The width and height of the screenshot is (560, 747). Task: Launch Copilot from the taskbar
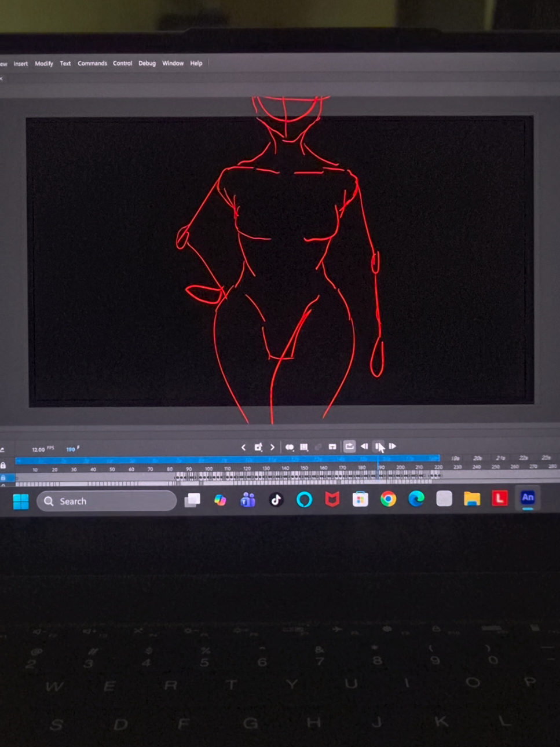click(220, 500)
